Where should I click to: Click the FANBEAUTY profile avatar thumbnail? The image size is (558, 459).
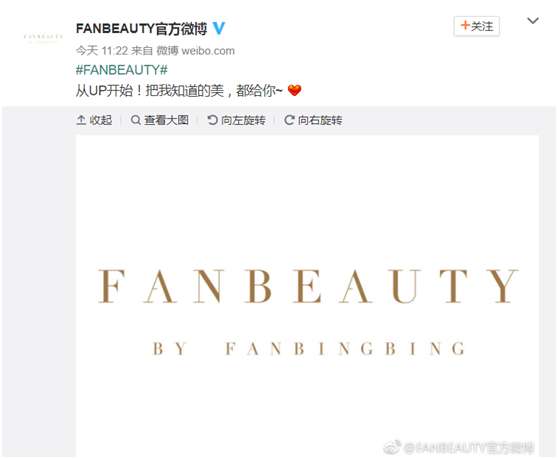pyautogui.click(x=43, y=37)
